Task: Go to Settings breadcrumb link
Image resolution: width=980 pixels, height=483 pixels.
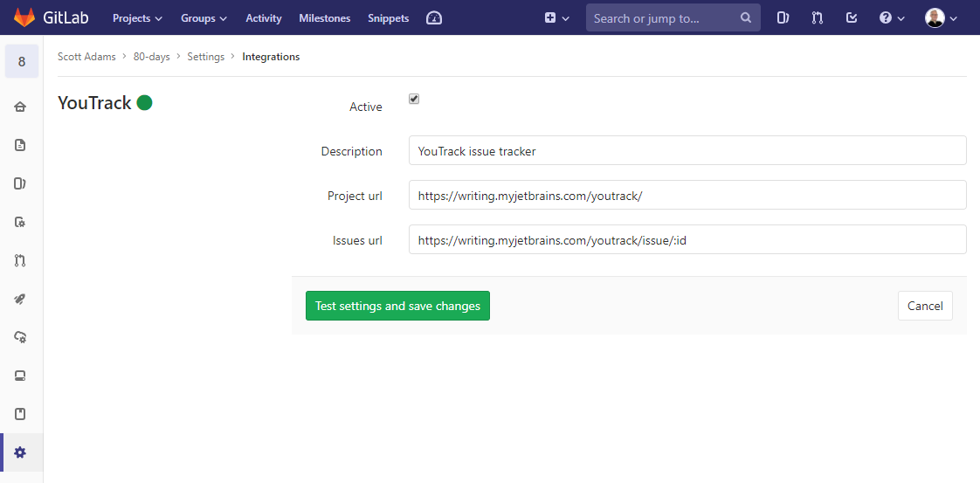Action: click(x=205, y=57)
